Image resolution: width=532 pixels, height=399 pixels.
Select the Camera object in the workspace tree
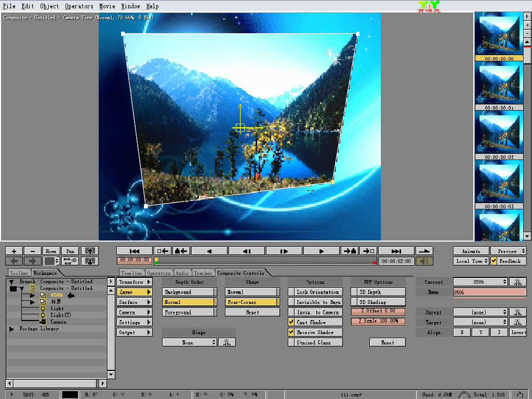[x=58, y=322]
